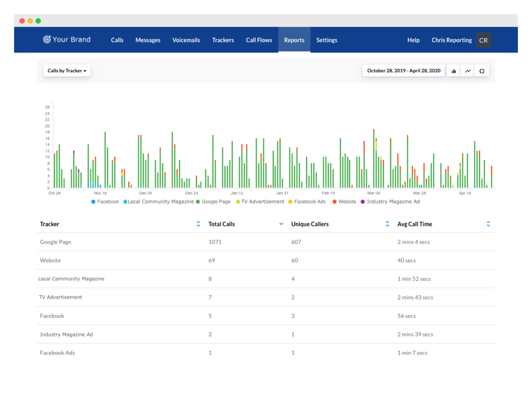The width and height of the screenshot is (532, 407).
Task: Click the Your Brand logo
Action: (66, 39)
